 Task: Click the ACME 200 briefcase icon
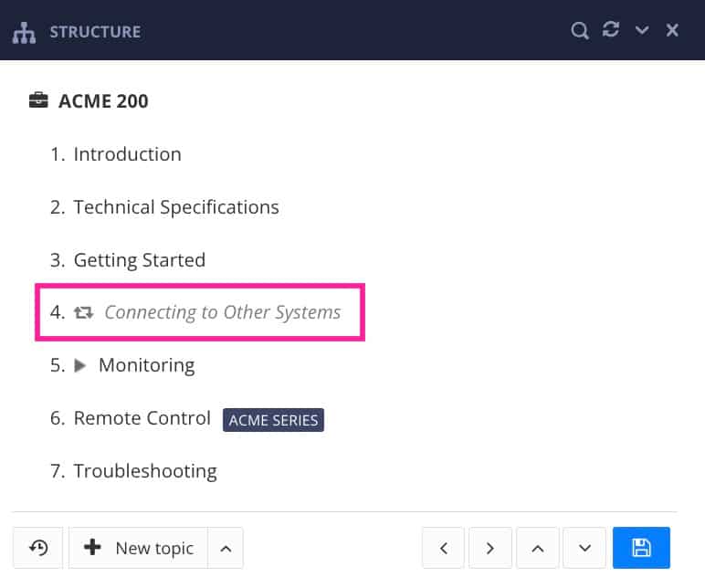38,100
